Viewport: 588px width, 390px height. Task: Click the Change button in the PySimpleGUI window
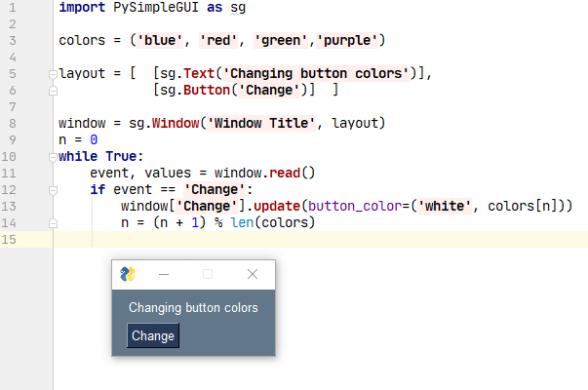(153, 335)
